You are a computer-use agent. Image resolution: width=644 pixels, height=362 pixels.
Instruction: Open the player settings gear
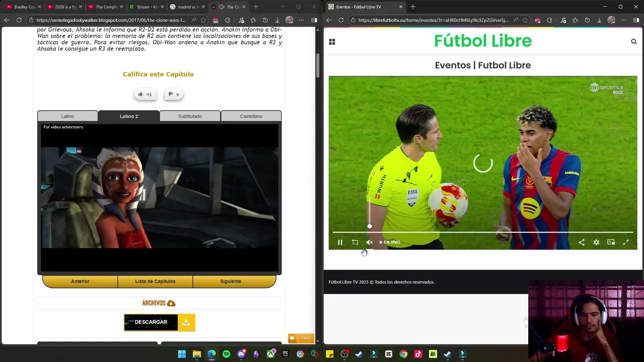point(596,242)
